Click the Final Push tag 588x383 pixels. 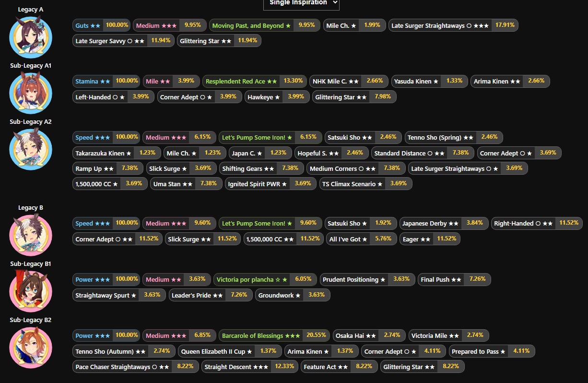click(x=454, y=279)
